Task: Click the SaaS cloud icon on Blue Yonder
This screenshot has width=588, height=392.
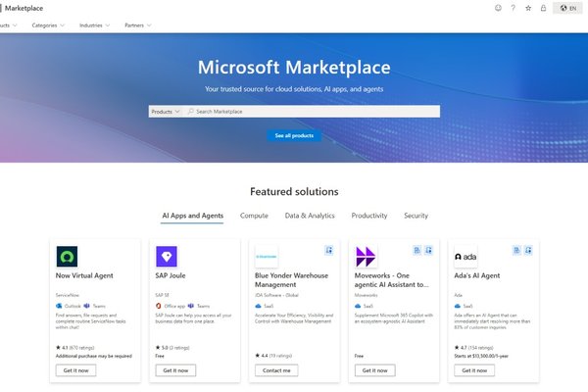Action: point(258,306)
